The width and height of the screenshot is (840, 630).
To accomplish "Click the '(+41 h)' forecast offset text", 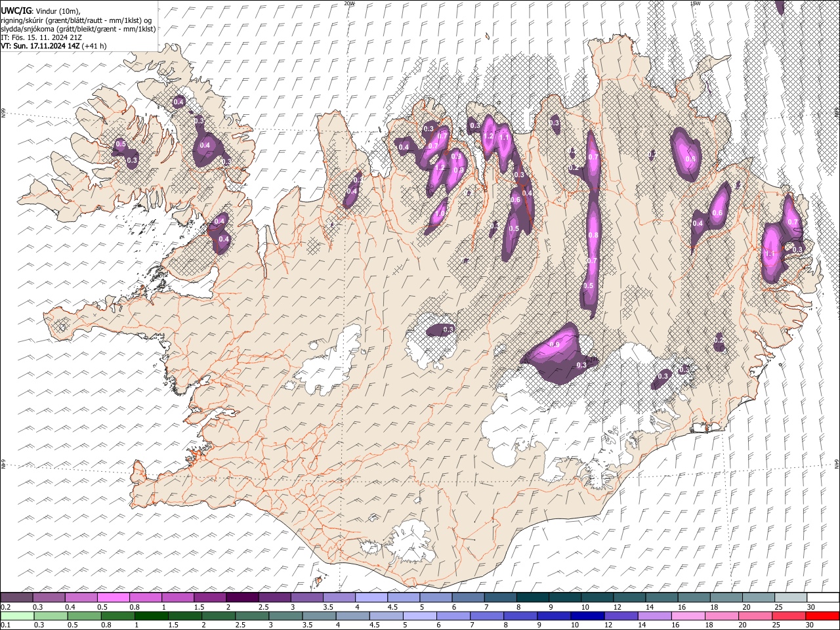I will [94, 46].
